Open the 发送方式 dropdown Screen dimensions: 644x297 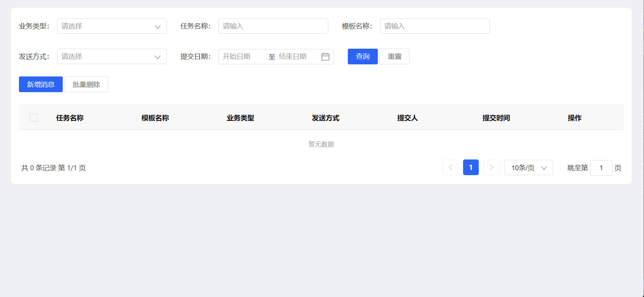(112, 57)
